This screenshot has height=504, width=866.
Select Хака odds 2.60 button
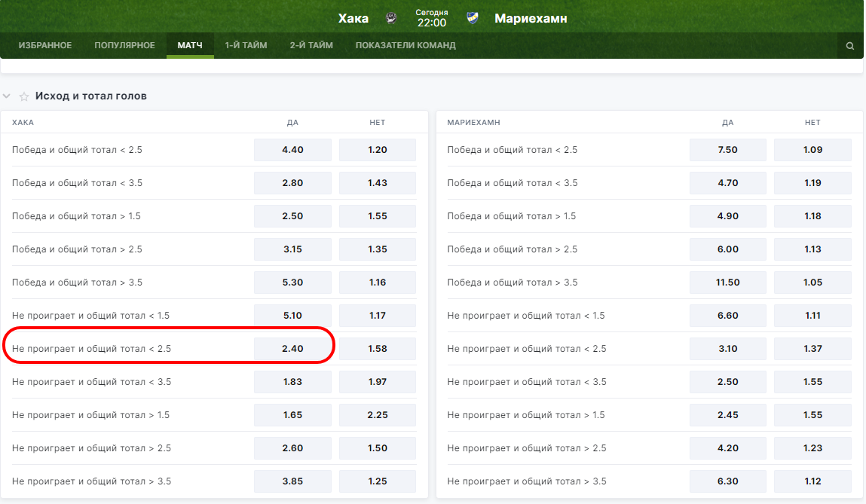click(x=292, y=447)
